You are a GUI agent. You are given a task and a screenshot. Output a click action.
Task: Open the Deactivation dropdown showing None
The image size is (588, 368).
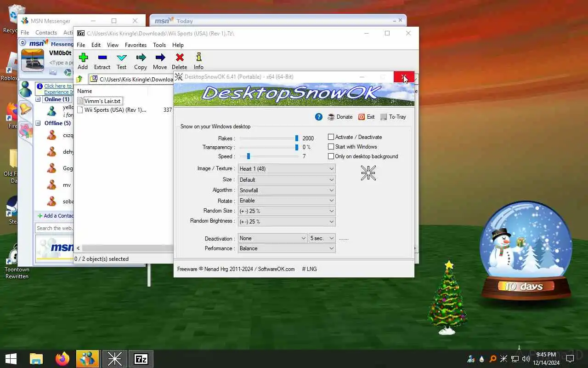tap(273, 238)
